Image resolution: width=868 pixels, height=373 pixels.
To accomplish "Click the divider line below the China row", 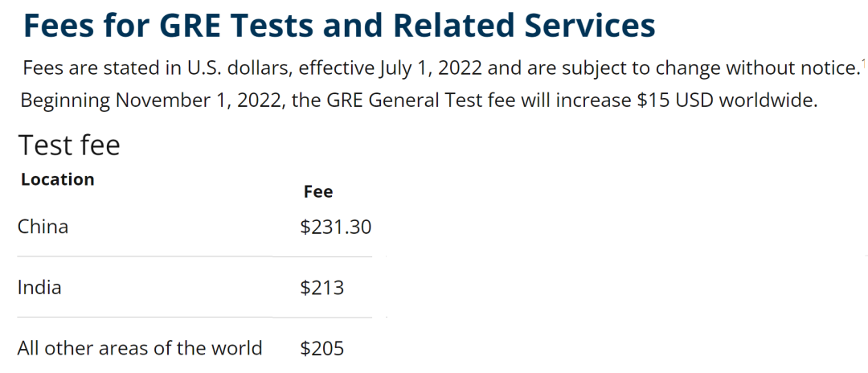I will point(194,256).
